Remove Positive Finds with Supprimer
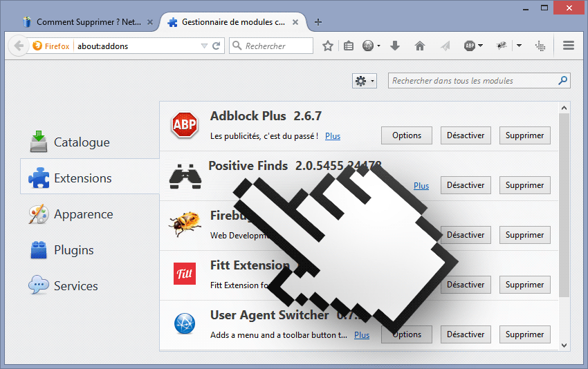 coord(524,185)
